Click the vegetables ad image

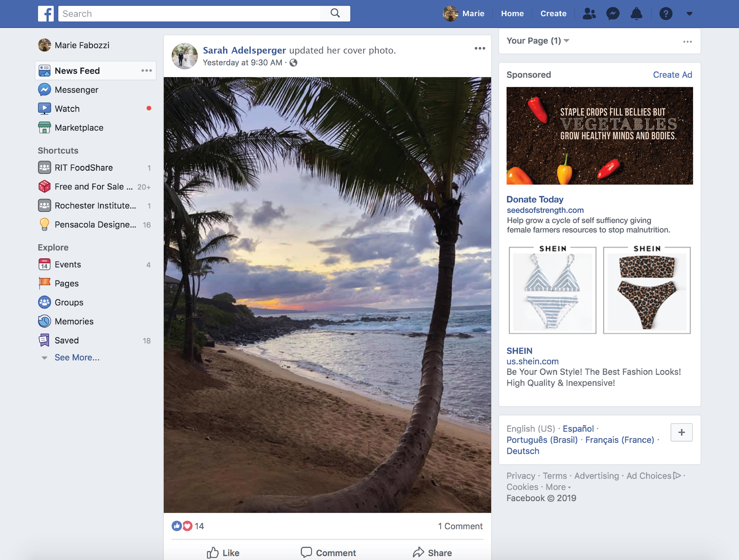[600, 136]
